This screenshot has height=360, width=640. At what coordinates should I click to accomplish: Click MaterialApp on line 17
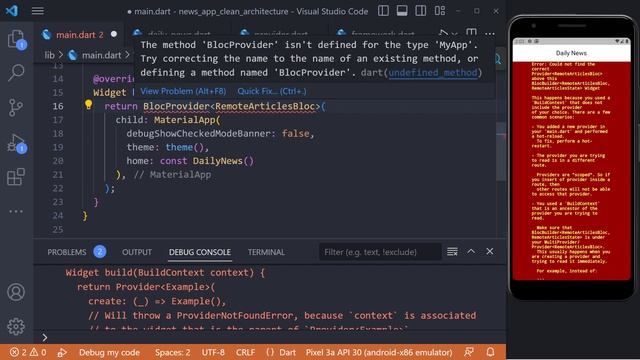point(184,120)
